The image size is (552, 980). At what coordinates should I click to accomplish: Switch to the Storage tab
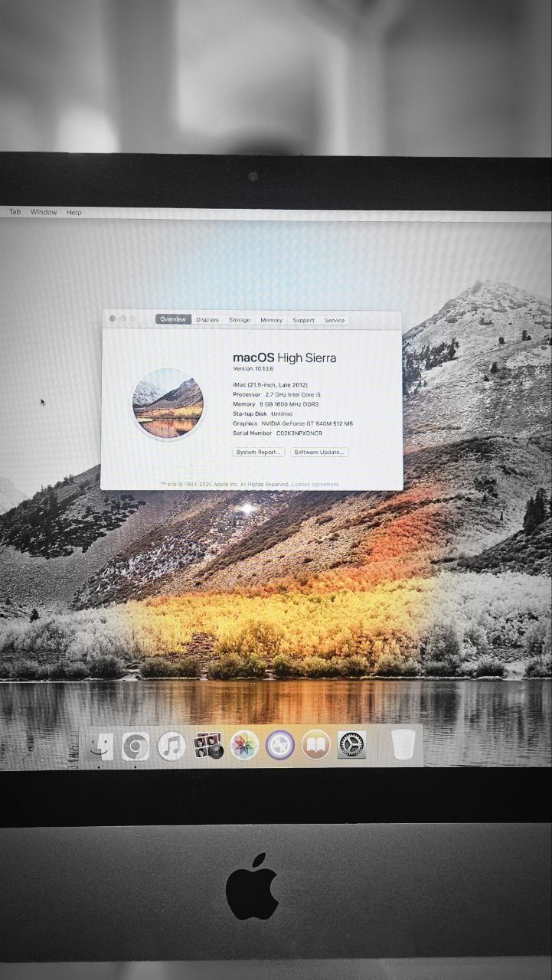click(x=240, y=320)
